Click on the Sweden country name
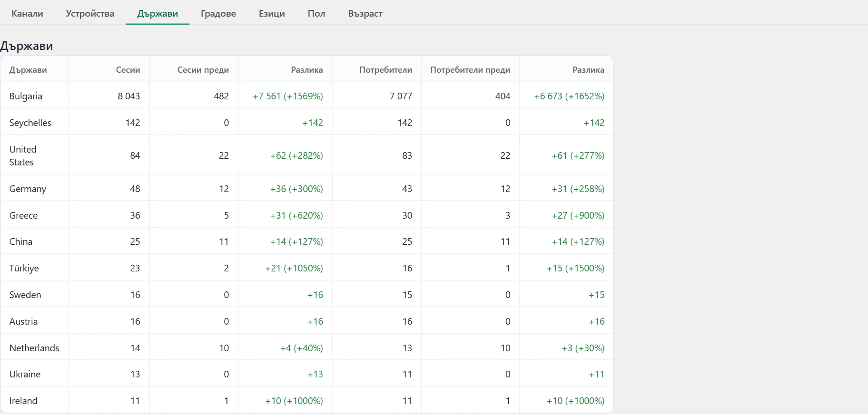 (25, 295)
